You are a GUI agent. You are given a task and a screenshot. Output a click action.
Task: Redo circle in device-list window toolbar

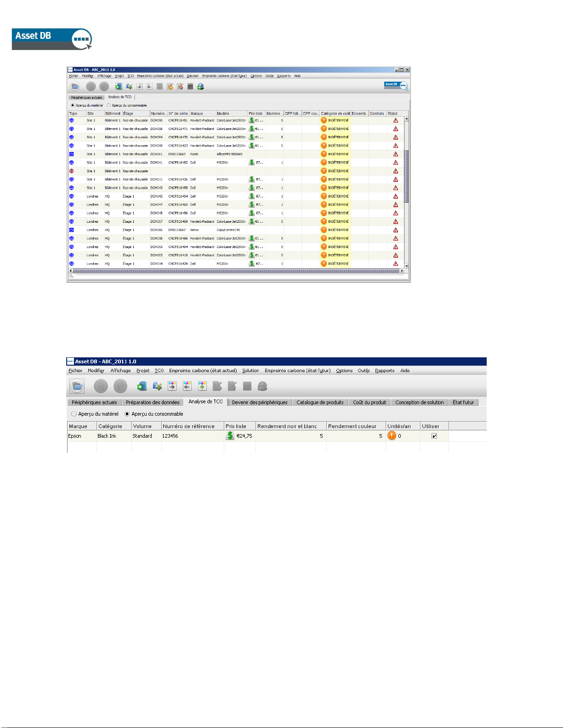(104, 86)
